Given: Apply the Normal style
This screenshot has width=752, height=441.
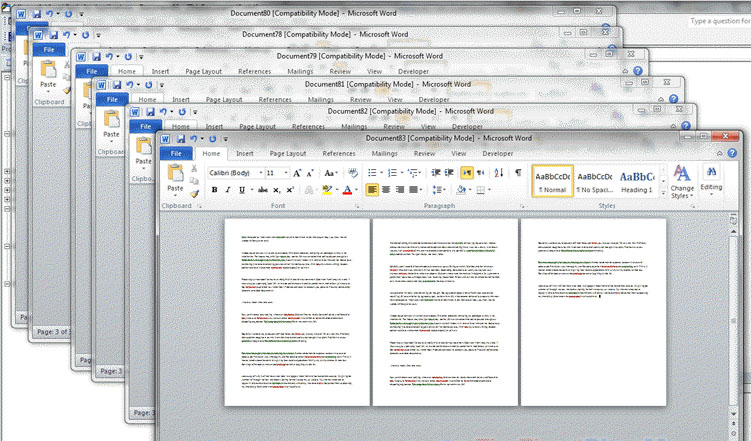Looking at the screenshot, I should (x=552, y=181).
